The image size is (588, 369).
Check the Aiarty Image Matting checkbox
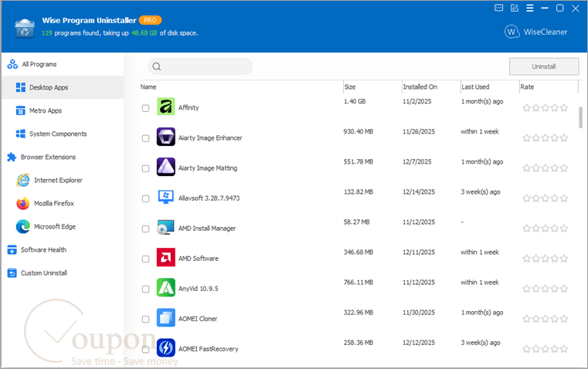145,168
